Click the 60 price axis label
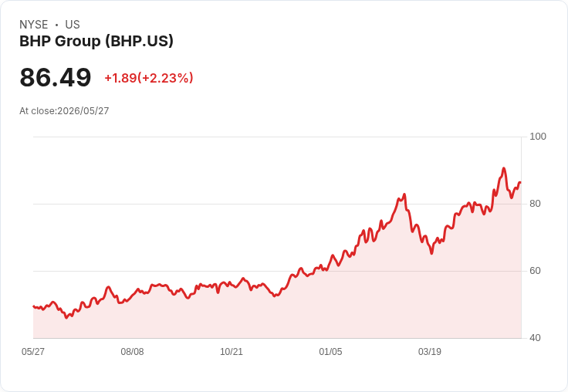The width and height of the screenshot is (568, 392). pyautogui.click(x=535, y=271)
